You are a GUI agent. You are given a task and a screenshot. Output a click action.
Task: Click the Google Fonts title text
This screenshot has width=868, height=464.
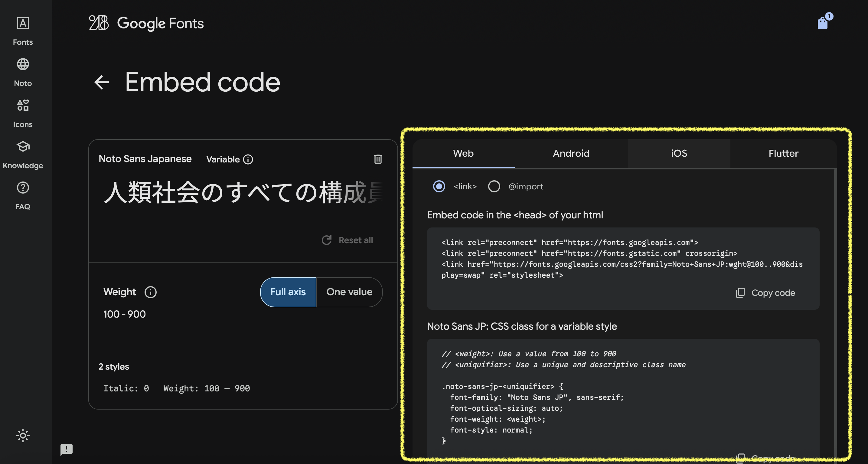[x=160, y=23]
